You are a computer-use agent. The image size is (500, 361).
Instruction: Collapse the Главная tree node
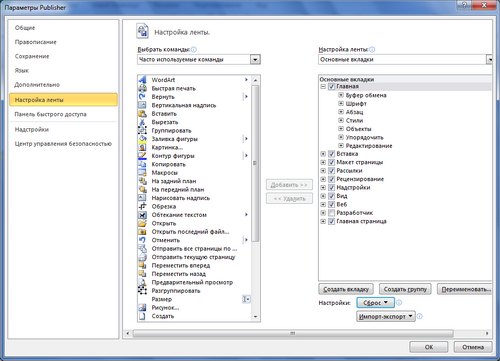click(x=323, y=87)
